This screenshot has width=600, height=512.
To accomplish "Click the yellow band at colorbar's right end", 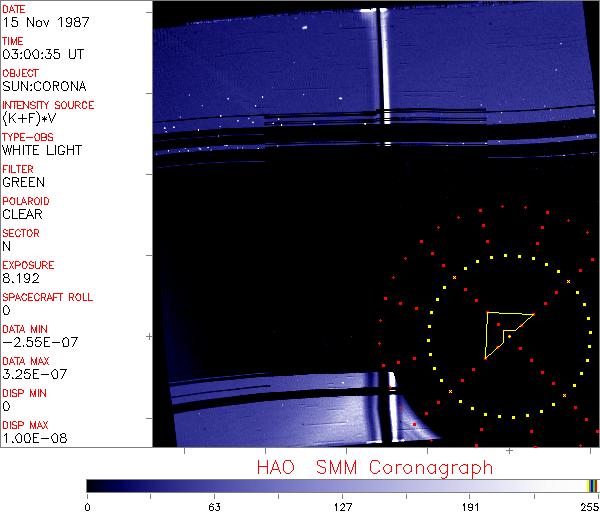I will click(589, 485).
